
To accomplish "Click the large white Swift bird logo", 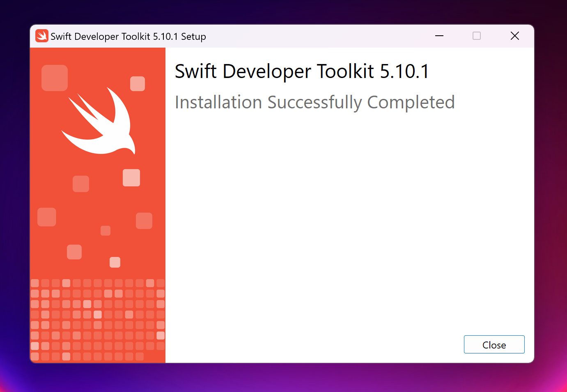I will [99, 120].
